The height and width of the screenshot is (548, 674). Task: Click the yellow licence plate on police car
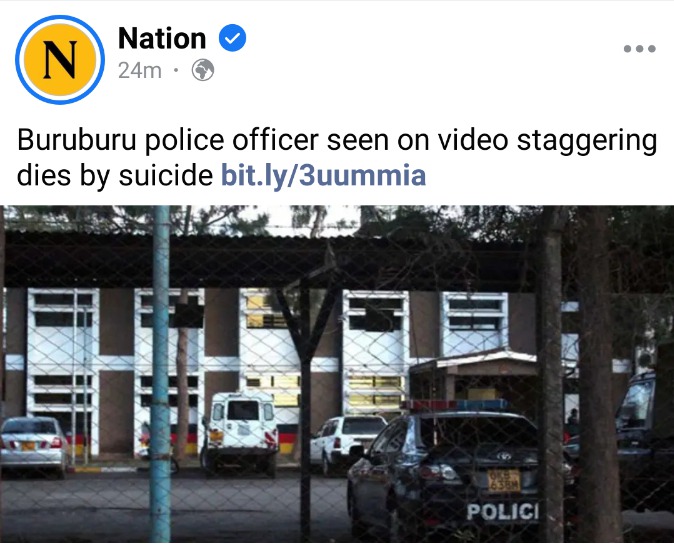pos(503,480)
